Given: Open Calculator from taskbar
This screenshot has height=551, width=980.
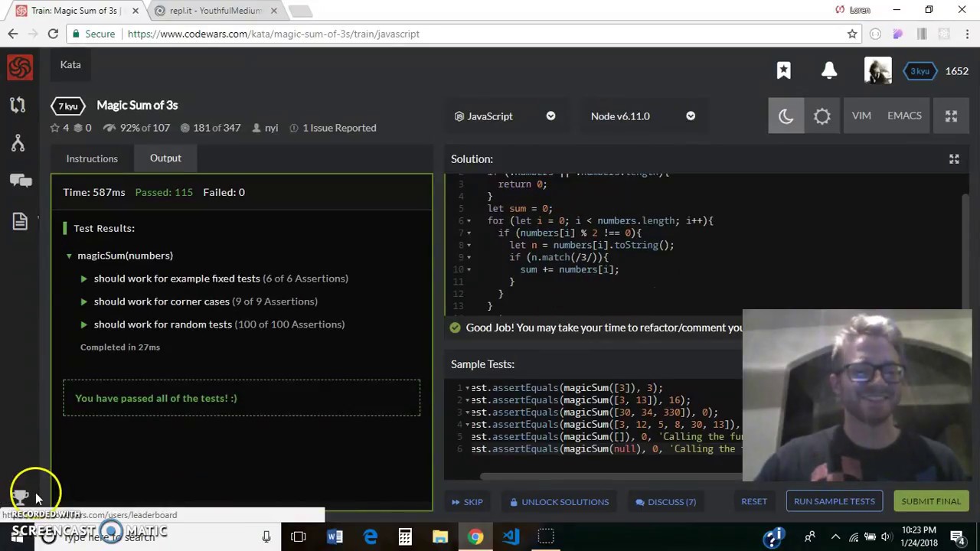Looking at the screenshot, I should click(x=405, y=536).
